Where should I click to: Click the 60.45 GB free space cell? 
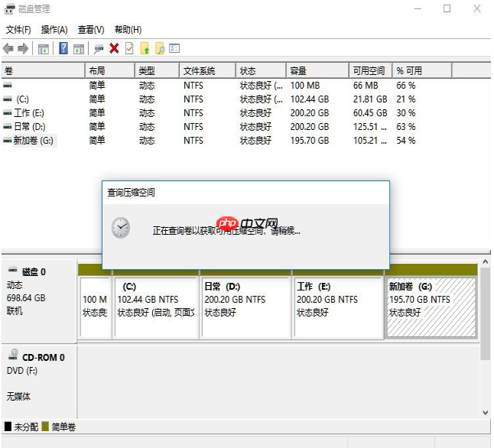370,113
